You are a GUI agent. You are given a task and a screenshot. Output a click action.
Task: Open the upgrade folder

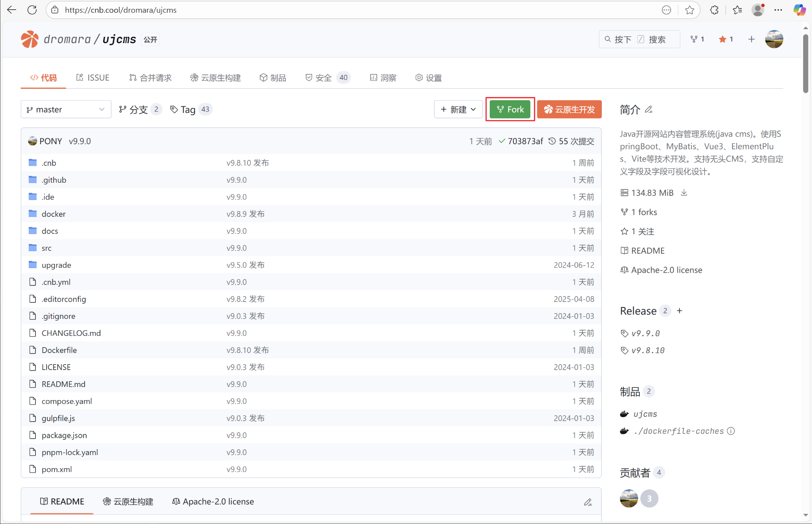click(x=56, y=265)
